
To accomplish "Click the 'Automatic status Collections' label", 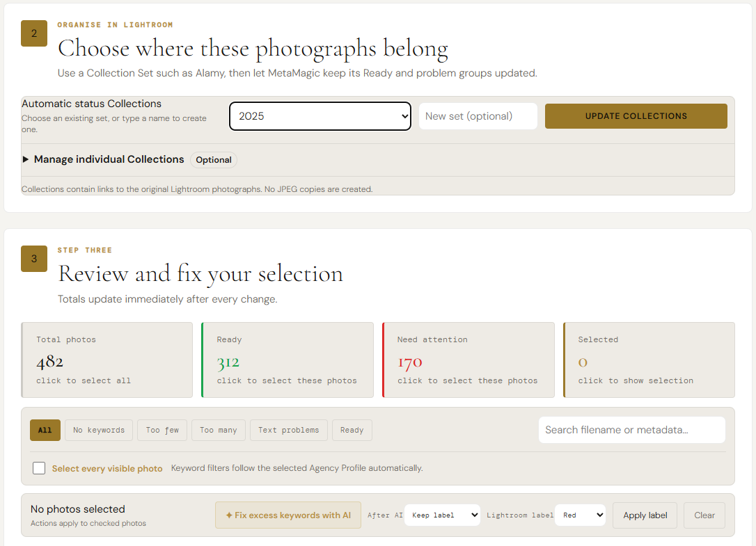I will 92,104.
